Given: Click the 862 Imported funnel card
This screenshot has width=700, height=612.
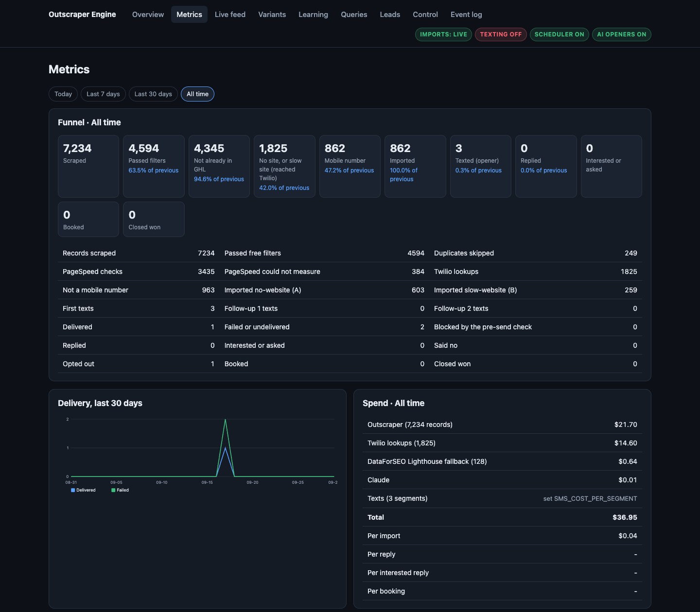Looking at the screenshot, I should click(x=415, y=166).
